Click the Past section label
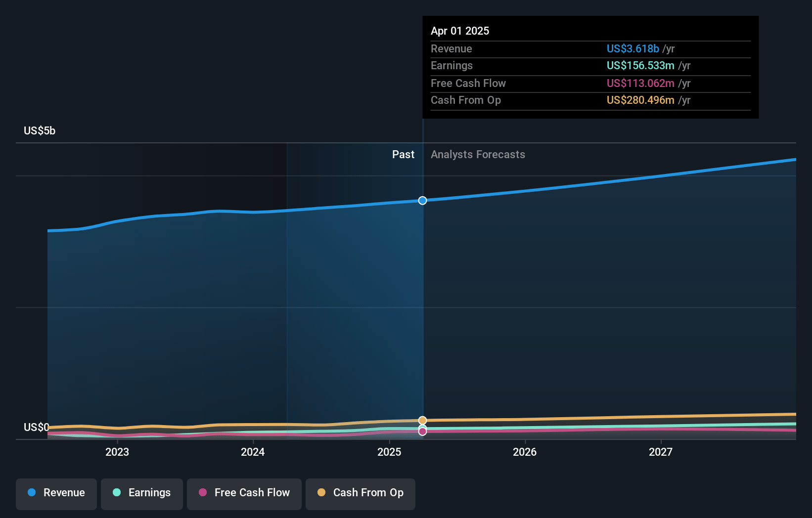The width and height of the screenshot is (812, 518). [x=403, y=154]
